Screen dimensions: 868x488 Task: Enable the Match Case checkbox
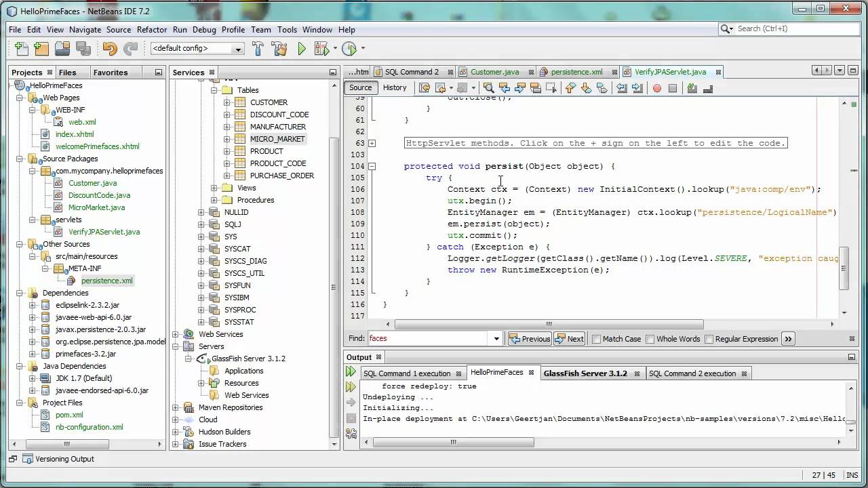coord(597,339)
